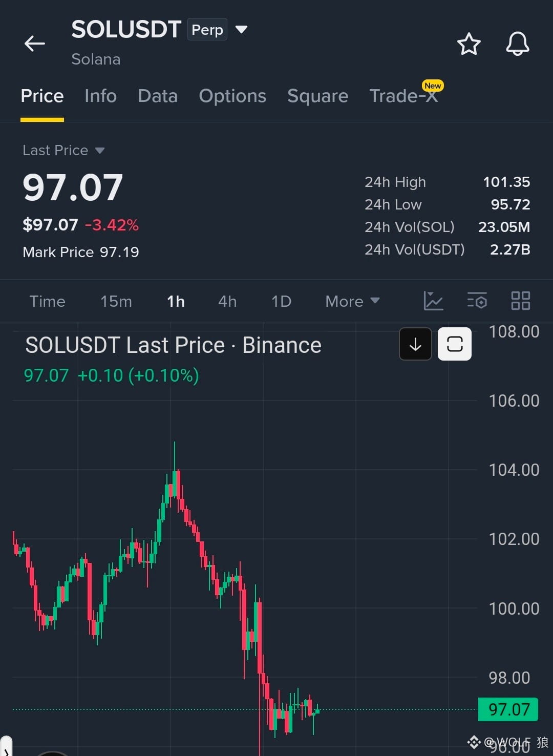The height and width of the screenshot is (756, 553).
Task: Expand the SOLUSDT Perp pair dropdown
Action: [x=241, y=29]
